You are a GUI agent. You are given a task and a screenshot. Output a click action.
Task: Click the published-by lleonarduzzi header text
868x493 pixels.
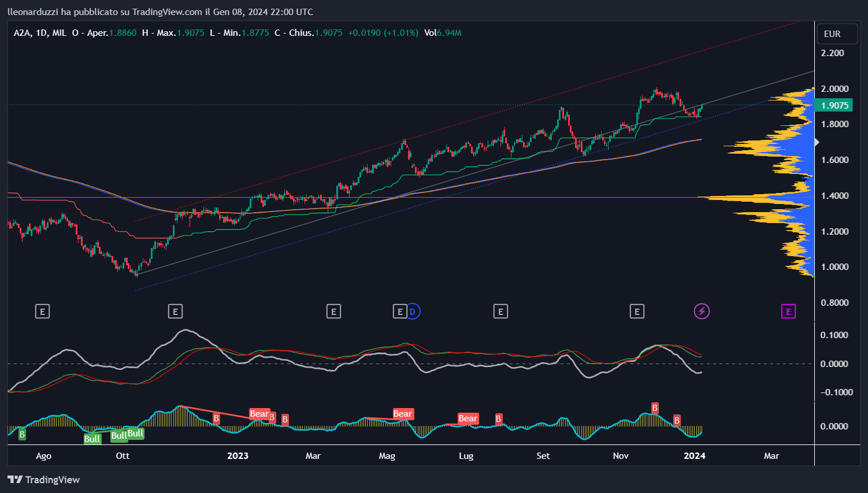[160, 12]
